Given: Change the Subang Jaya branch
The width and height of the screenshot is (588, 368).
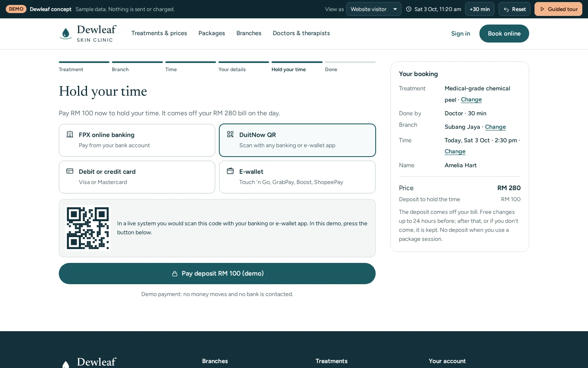Looking at the screenshot, I should 495,127.
